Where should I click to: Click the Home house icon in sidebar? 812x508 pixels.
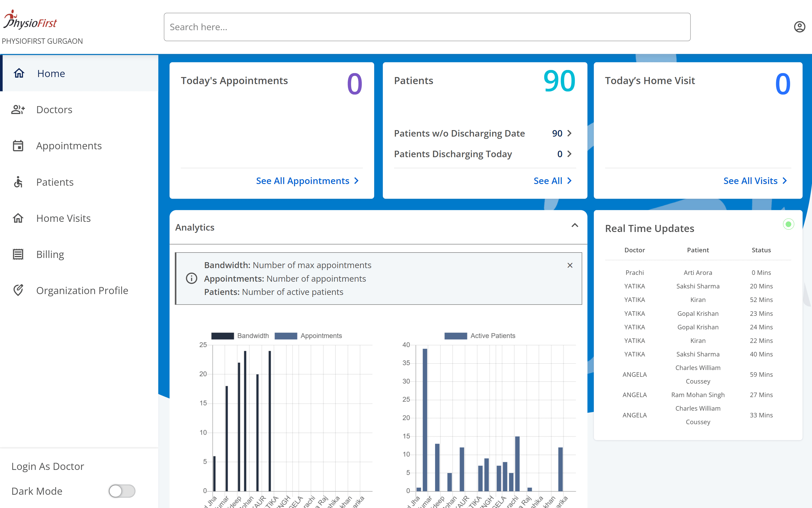point(19,73)
